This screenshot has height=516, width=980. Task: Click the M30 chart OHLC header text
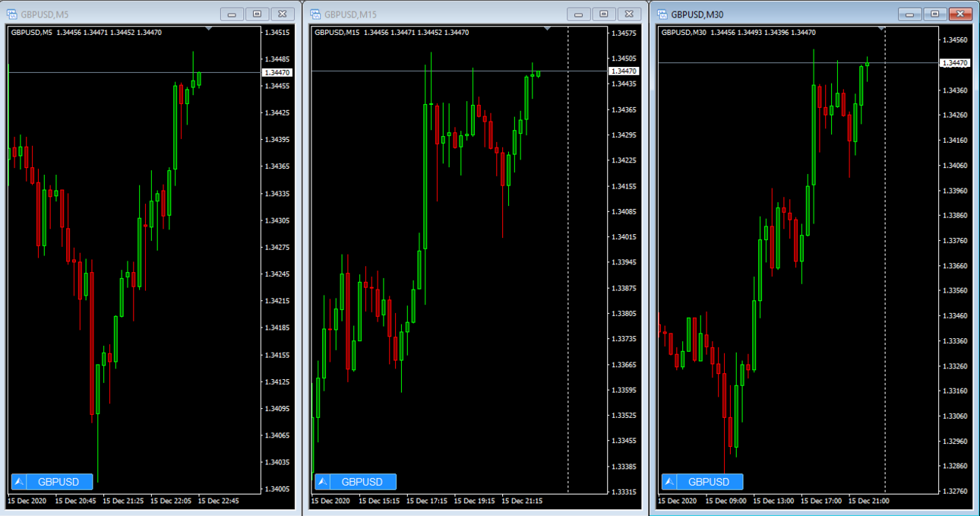738,33
